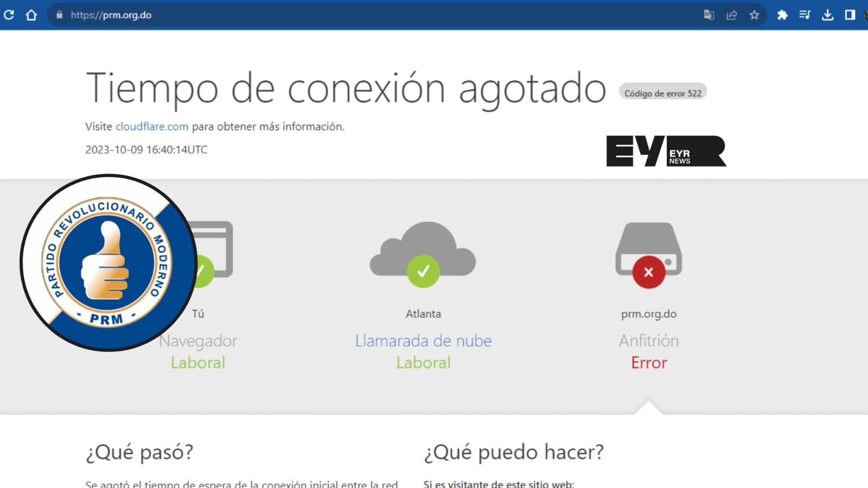Open the cloudflare.com link
The width and height of the screenshot is (868, 488).
coord(152,126)
